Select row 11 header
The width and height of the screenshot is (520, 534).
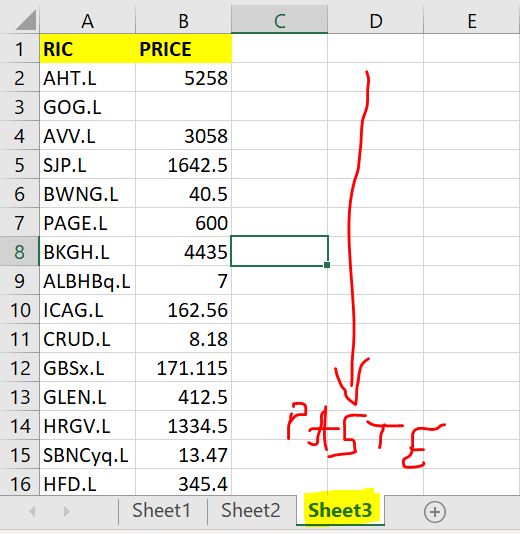tap(19, 339)
